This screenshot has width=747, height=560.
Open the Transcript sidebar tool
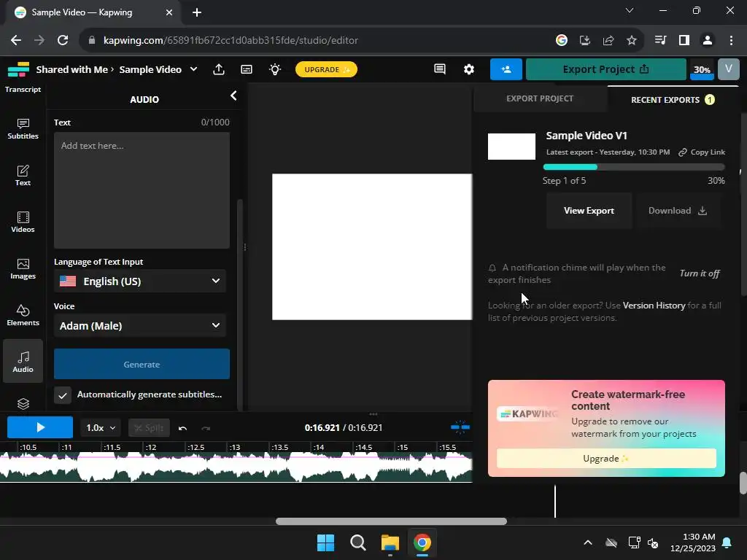(23, 89)
